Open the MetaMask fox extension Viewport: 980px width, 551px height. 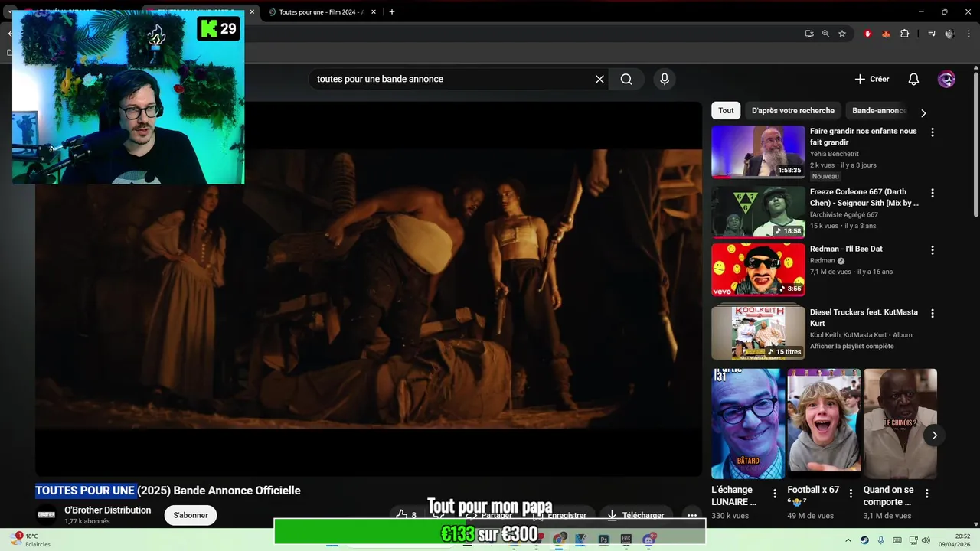point(886,34)
